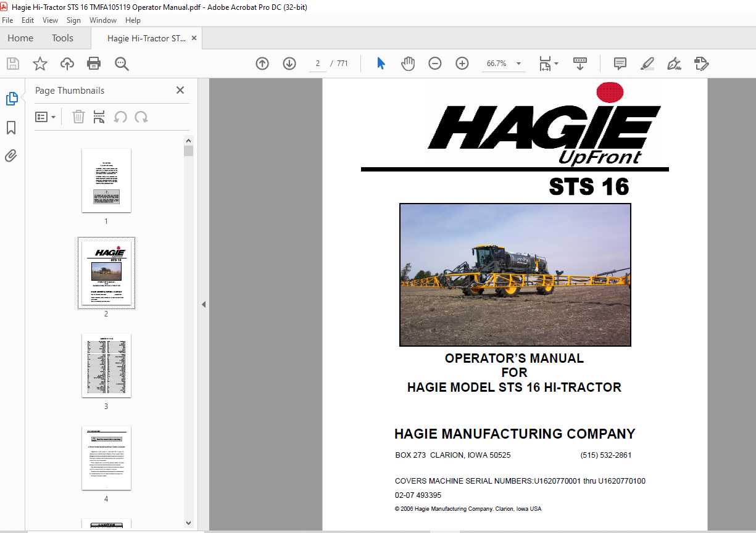Click the stamp/edit tool icon
The height and width of the screenshot is (533, 756).
(701, 64)
